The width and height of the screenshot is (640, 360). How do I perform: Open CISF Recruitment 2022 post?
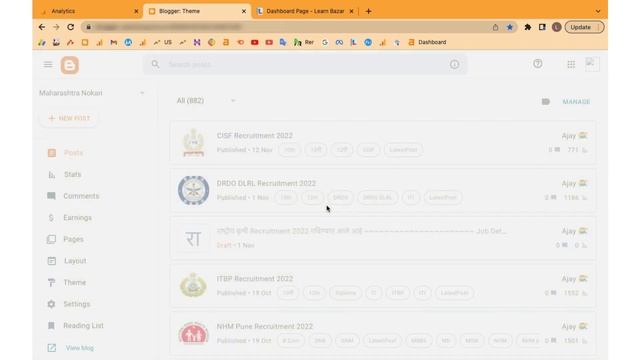pyautogui.click(x=255, y=136)
